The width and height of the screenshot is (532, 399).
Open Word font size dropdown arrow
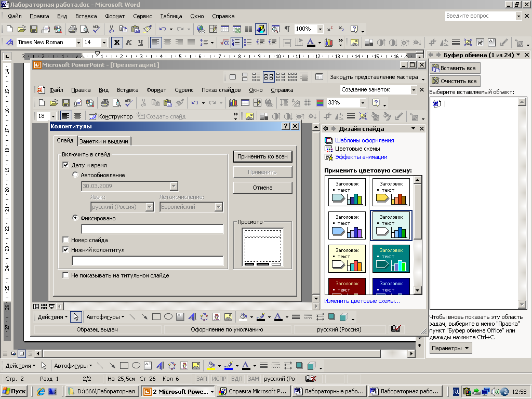[104, 43]
